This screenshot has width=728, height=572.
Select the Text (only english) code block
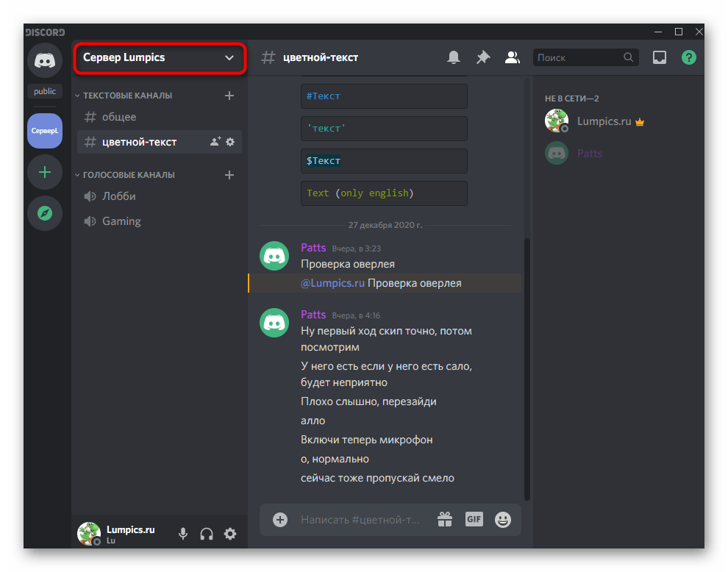[x=384, y=193]
